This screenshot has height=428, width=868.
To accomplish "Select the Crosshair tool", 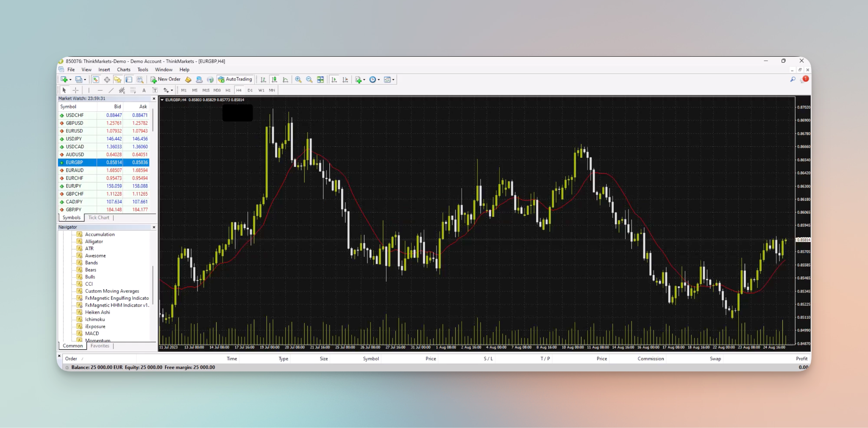I will point(75,90).
